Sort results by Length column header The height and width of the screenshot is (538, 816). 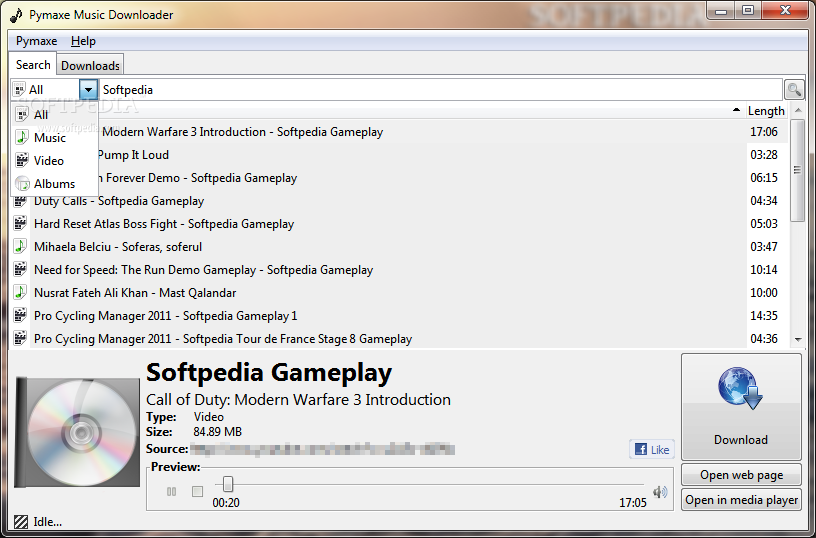pos(766,111)
